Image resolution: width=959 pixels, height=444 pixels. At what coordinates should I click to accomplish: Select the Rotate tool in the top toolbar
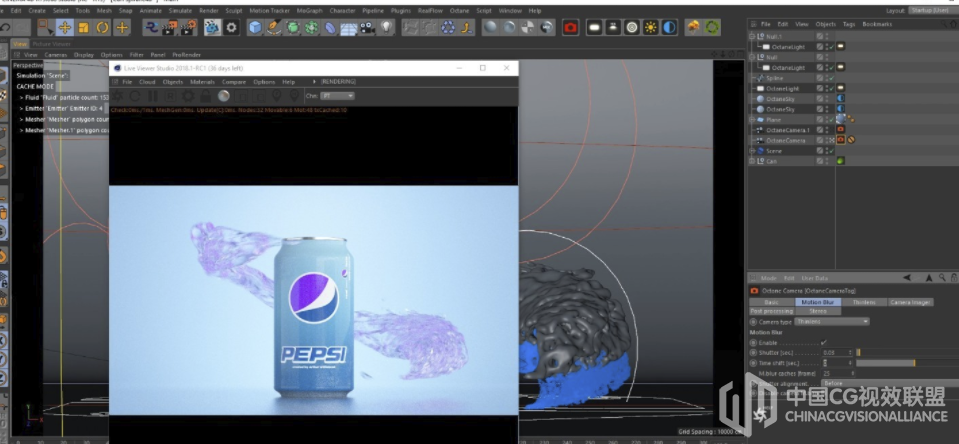coord(103,28)
